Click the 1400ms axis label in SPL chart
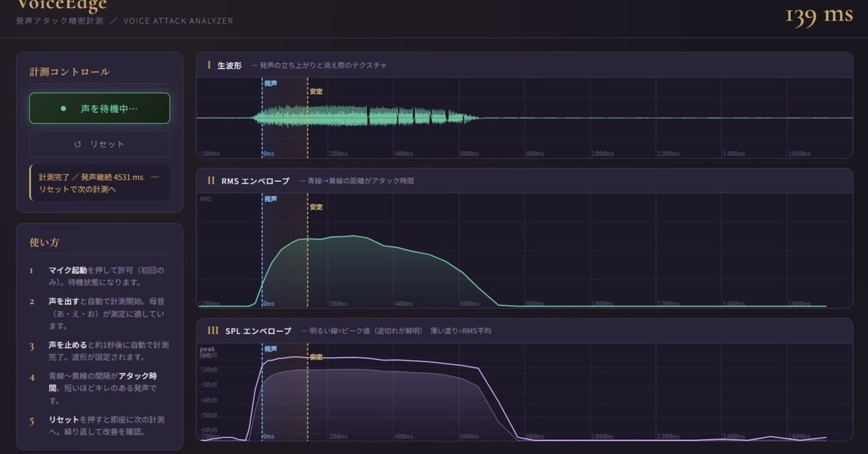Viewport: 868px width, 454px height. pos(734,437)
